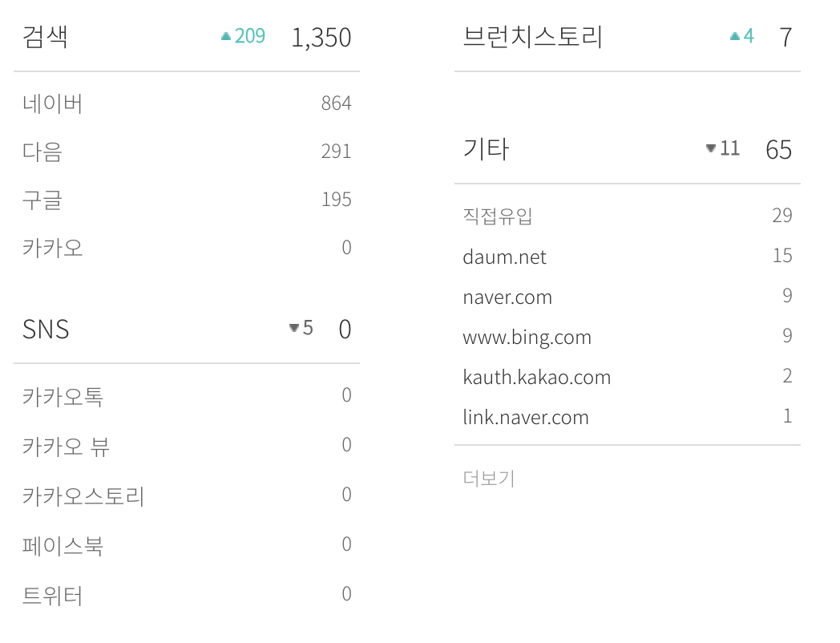Open the 검색 section header

pos(187,37)
